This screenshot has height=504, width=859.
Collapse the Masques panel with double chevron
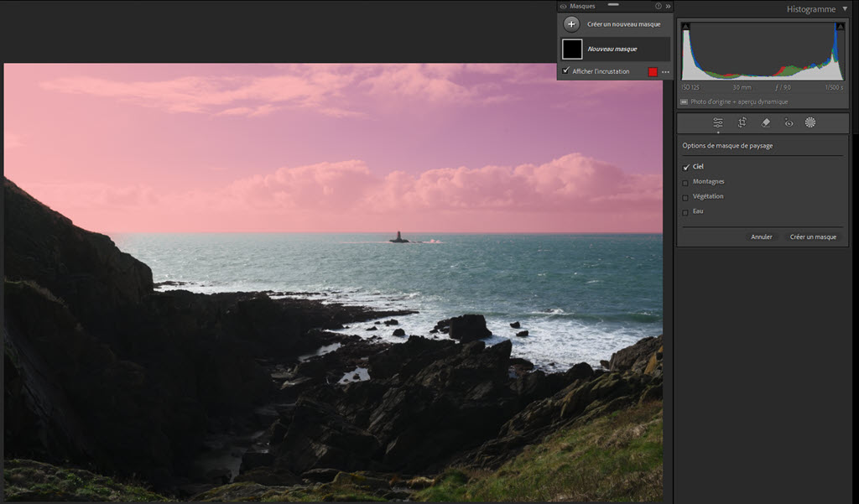coord(668,6)
